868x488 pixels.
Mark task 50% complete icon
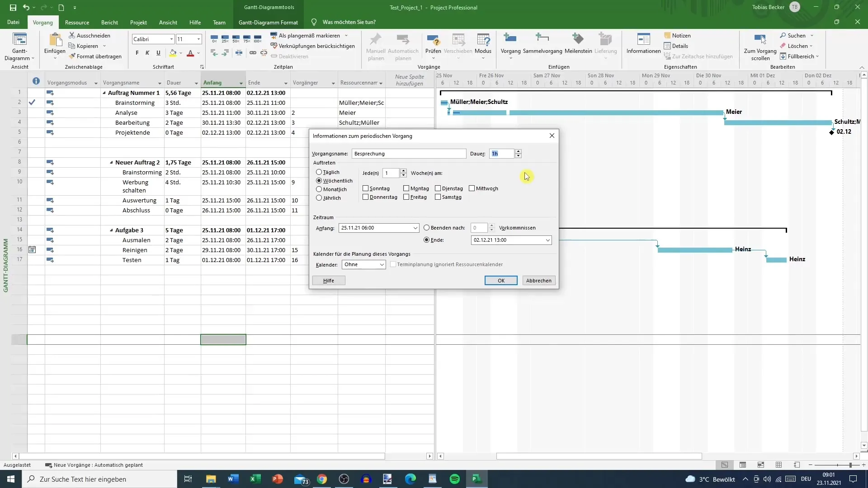[236, 39]
